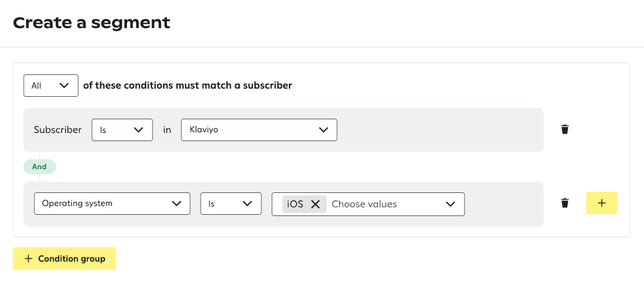Image resolution: width=644 pixels, height=281 pixels.
Task: Open the Operating system attribute dropdown
Action: coord(112,204)
